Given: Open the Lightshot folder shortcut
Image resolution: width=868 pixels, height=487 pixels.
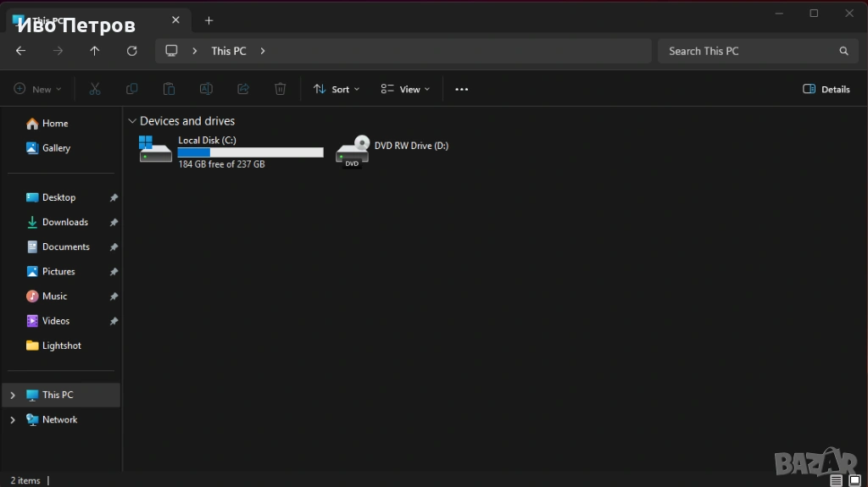Looking at the screenshot, I should click(61, 346).
